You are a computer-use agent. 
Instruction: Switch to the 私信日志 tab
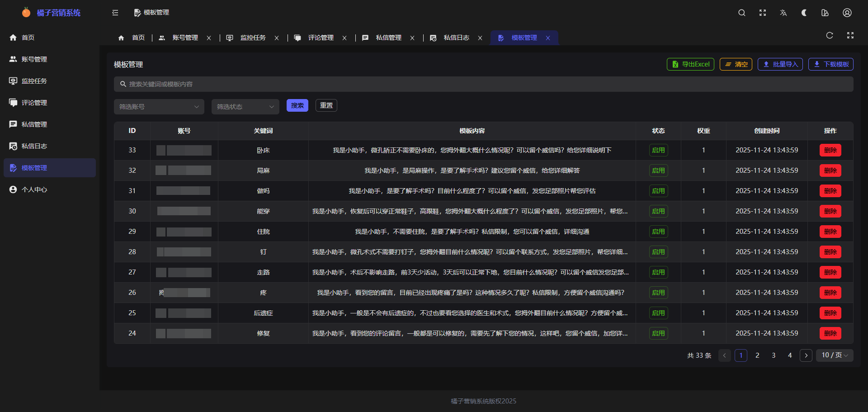[x=456, y=38]
